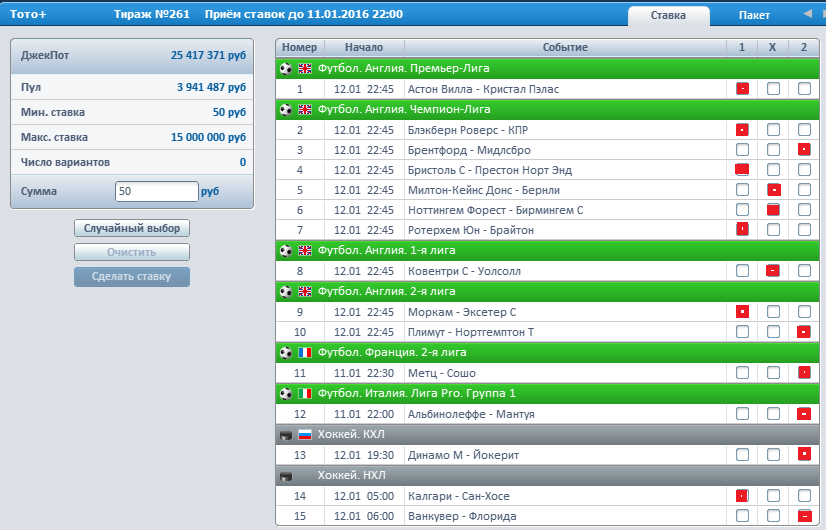Click the Russia flag in Хоккей КХЛ header
The width and height of the screenshot is (826, 530).
[305, 435]
